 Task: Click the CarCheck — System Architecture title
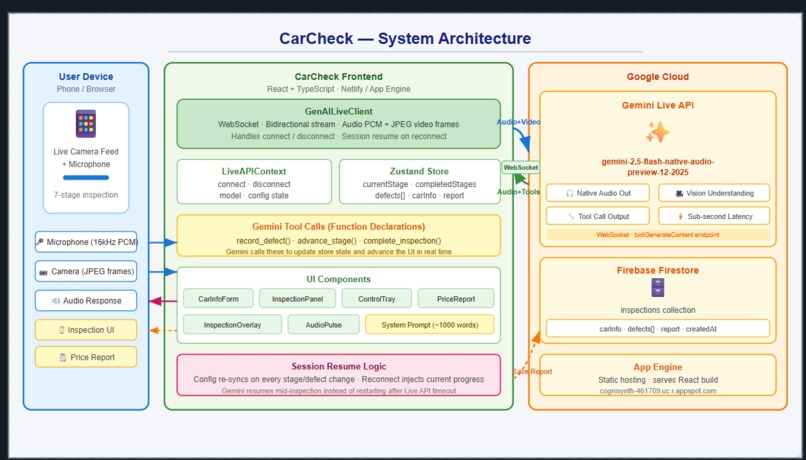(x=405, y=39)
